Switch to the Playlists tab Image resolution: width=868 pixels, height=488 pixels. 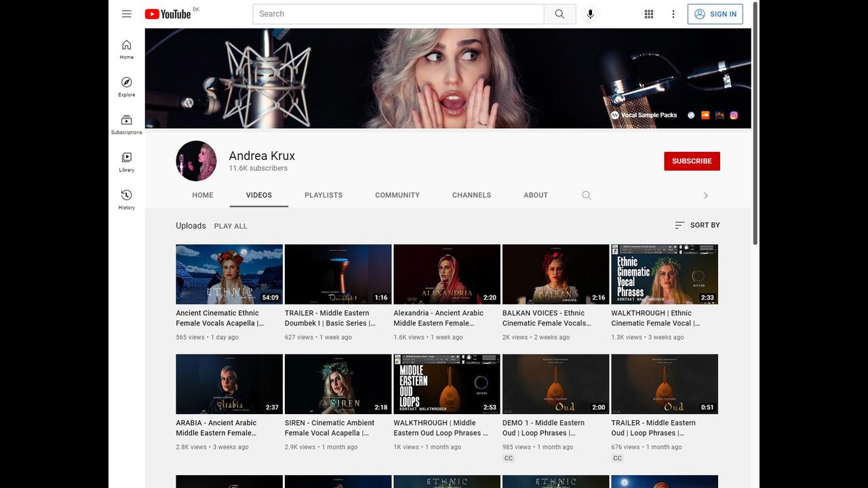click(323, 195)
